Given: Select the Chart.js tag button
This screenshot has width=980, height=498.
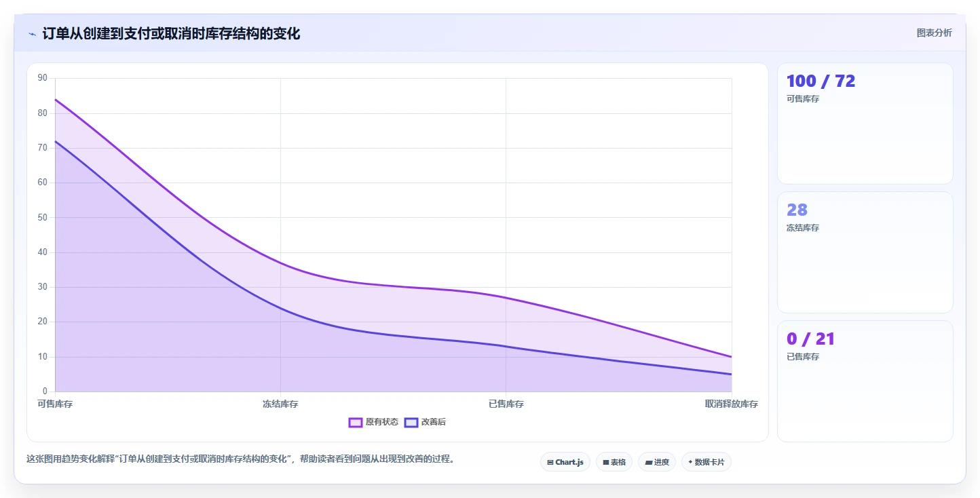Looking at the screenshot, I should [565, 462].
